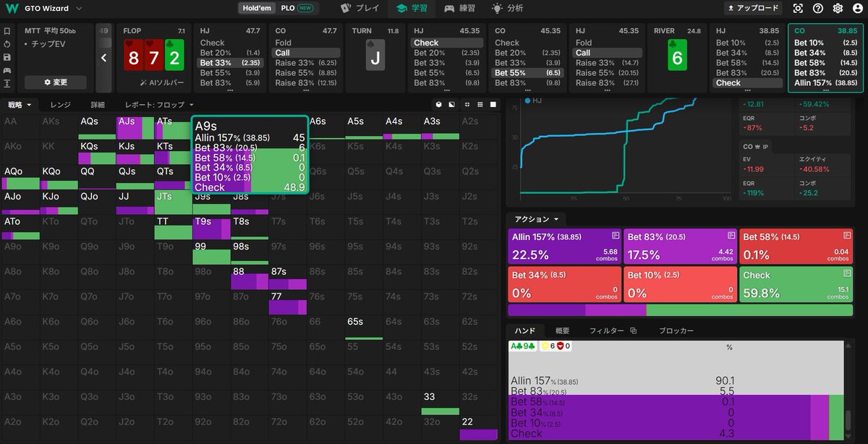Click the vertical expand icon in the left sidebar

pyautogui.click(x=7, y=83)
